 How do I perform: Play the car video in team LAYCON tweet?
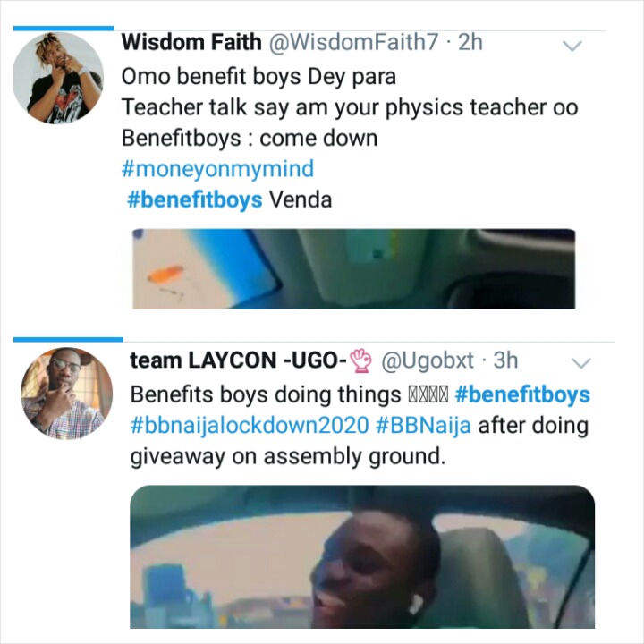point(362,556)
